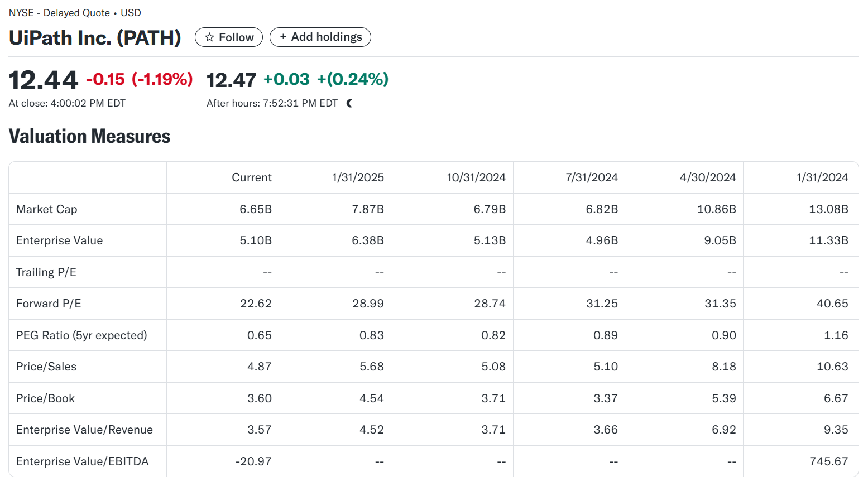The width and height of the screenshot is (868, 486).
Task: Click the Enterprise Value/Revenue row label
Action: 84,430
